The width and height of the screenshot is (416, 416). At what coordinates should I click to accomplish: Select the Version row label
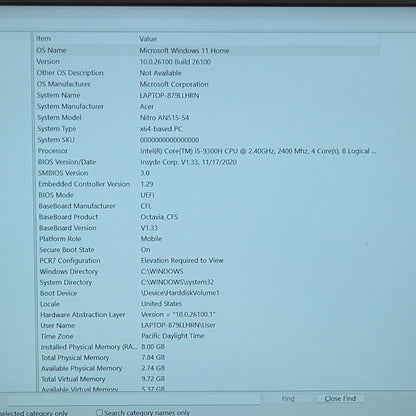click(x=48, y=62)
